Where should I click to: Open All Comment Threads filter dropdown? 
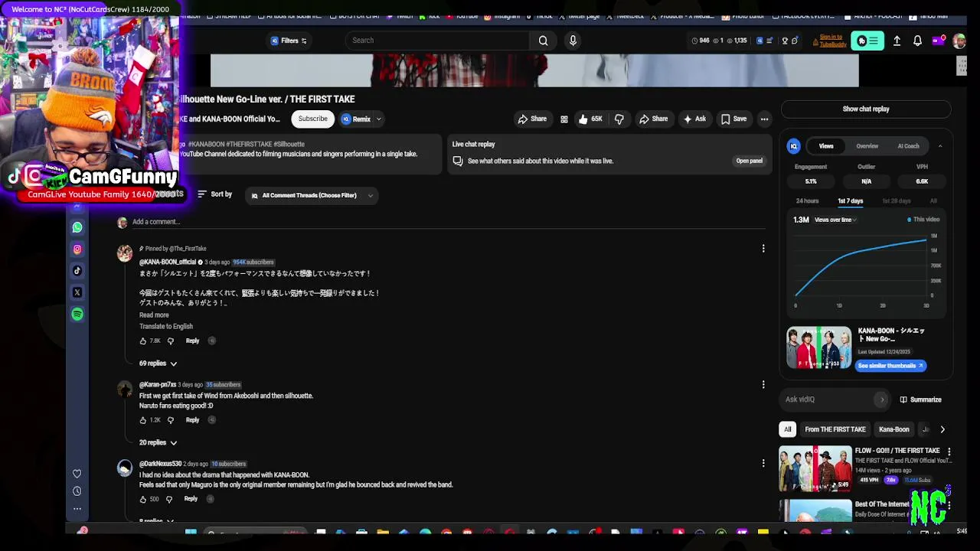point(312,196)
